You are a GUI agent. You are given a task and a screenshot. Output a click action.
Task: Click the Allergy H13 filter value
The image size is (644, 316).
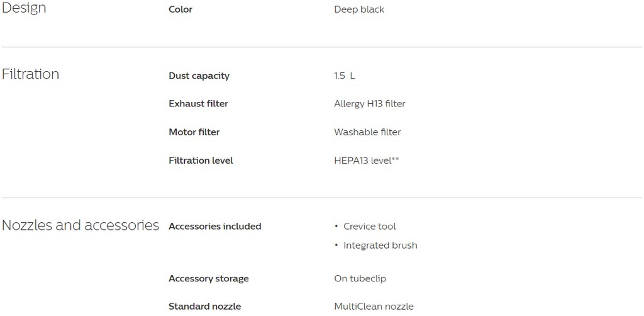tap(370, 104)
